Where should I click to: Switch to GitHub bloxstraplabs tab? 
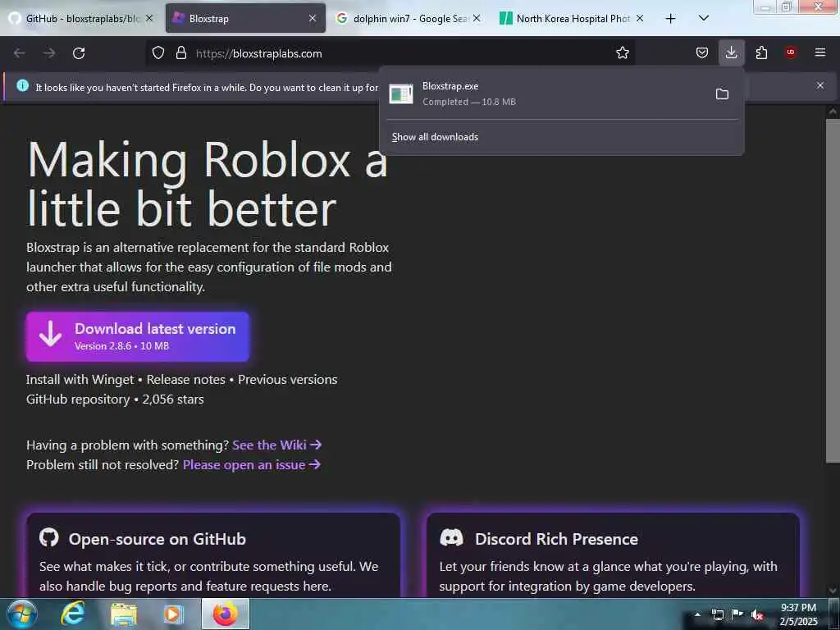80,18
